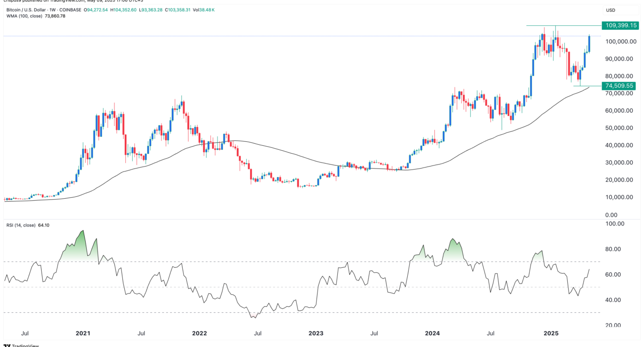
Task: Click the 50,000.00 price axis label
Action: pos(619,128)
